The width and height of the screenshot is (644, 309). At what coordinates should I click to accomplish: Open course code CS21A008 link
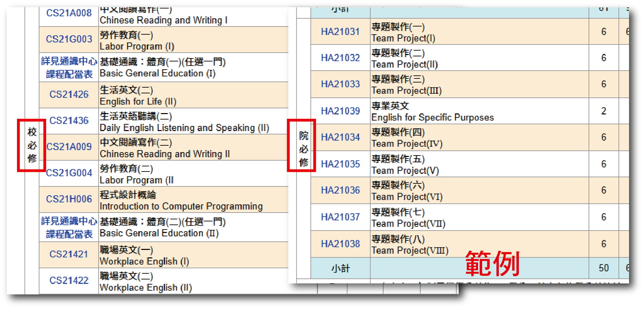pyautogui.click(x=69, y=13)
